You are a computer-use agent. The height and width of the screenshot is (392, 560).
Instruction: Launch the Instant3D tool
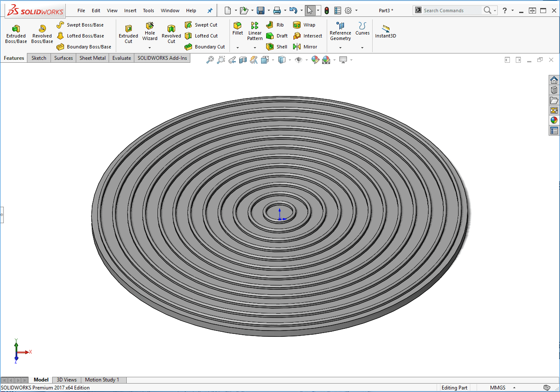385,31
